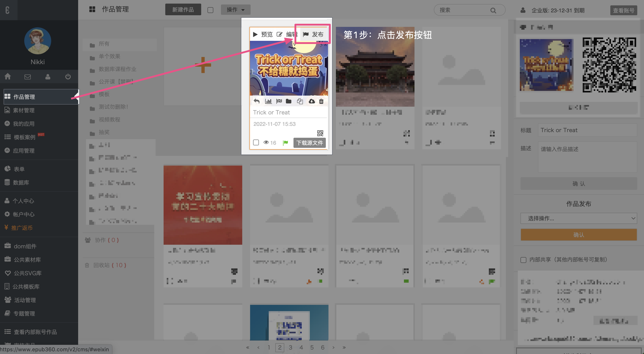Image resolution: width=644 pixels, height=354 pixels.
Task: Go to 模板案例 in sidebar menu
Action: 24,137
